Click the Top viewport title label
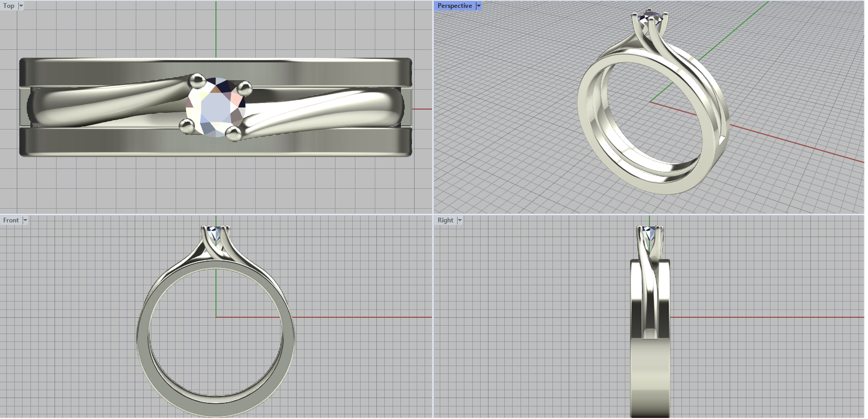868x419 pixels. tap(9, 6)
